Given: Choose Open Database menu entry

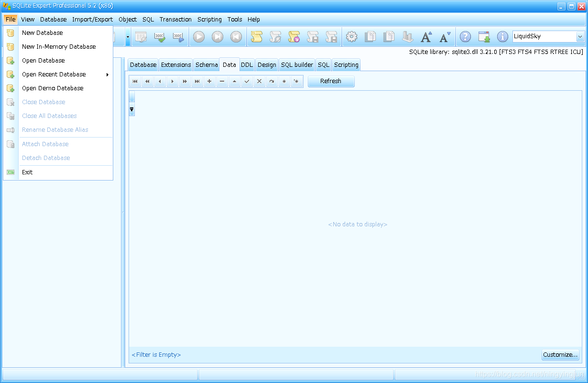Looking at the screenshot, I should pos(58,61).
